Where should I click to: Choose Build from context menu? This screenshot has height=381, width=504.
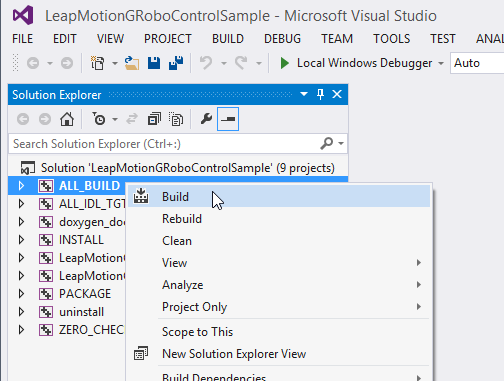(x=279, y=196)
